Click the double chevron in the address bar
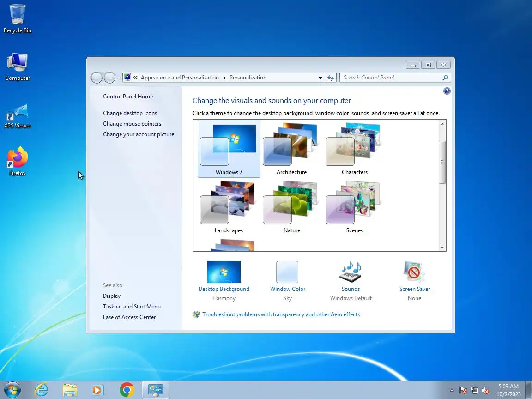This screenshot has width=532, height=399. point(135,78)
